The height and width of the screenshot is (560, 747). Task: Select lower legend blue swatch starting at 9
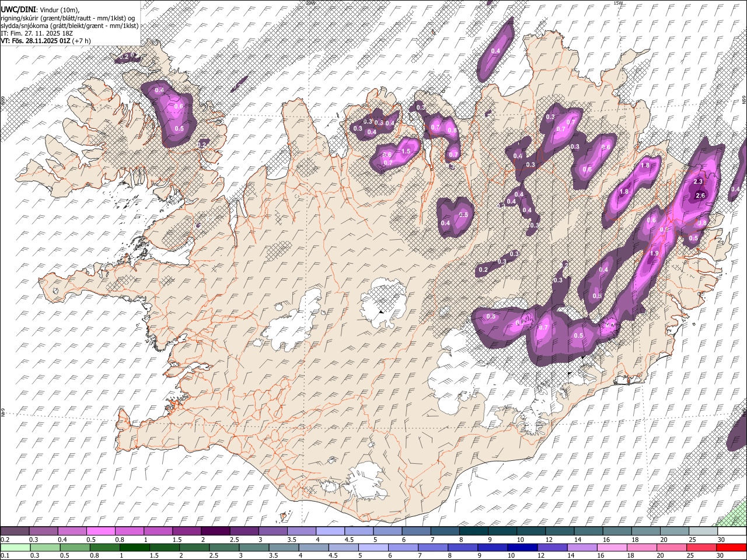(x=493, y=547)
